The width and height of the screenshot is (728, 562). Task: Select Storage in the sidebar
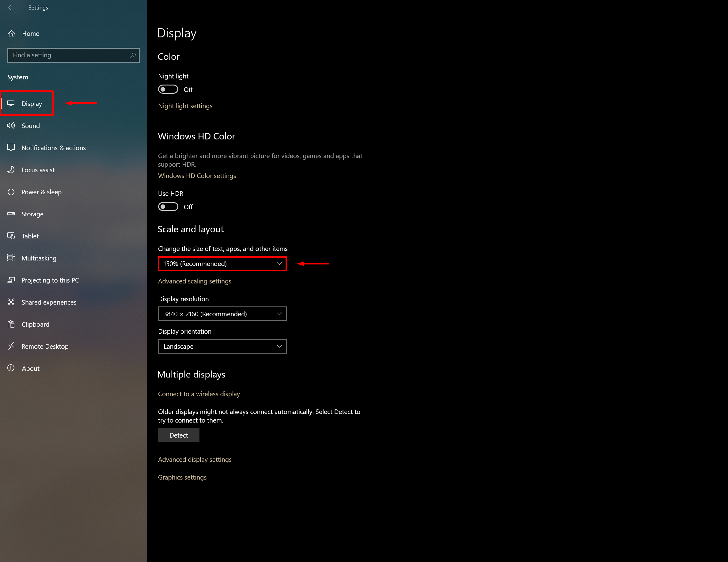click(x=32, y=214)
